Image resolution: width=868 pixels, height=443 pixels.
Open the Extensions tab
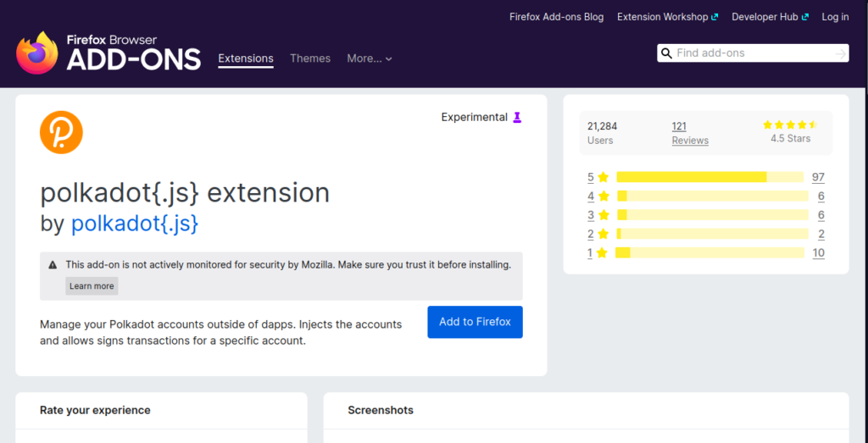(246, 58)
